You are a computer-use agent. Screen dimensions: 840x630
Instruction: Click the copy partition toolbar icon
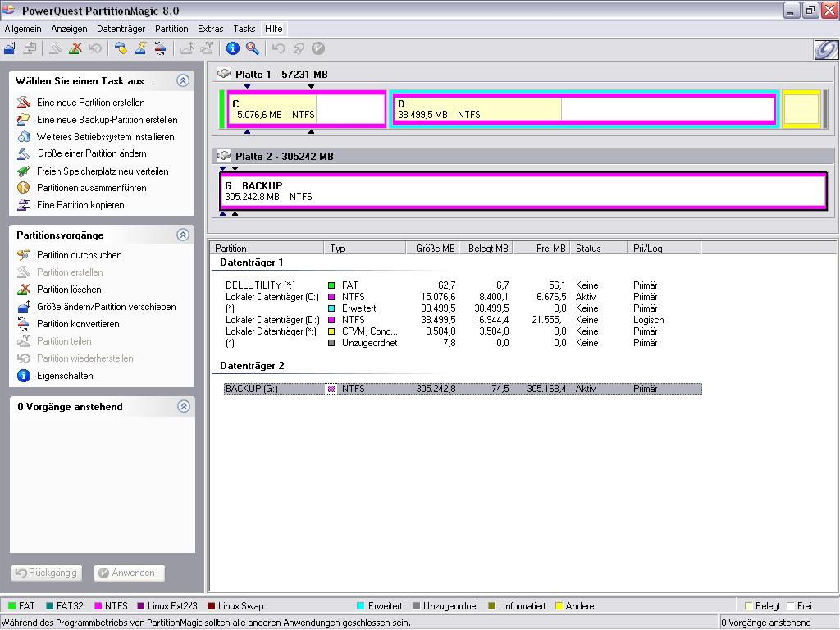[30, 48]
